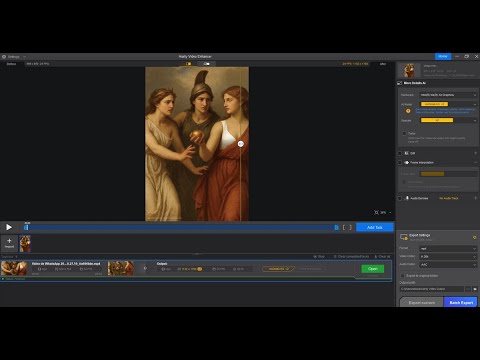Open the Hardware dropdown
The image size is (480, 360).
(448, 95)
